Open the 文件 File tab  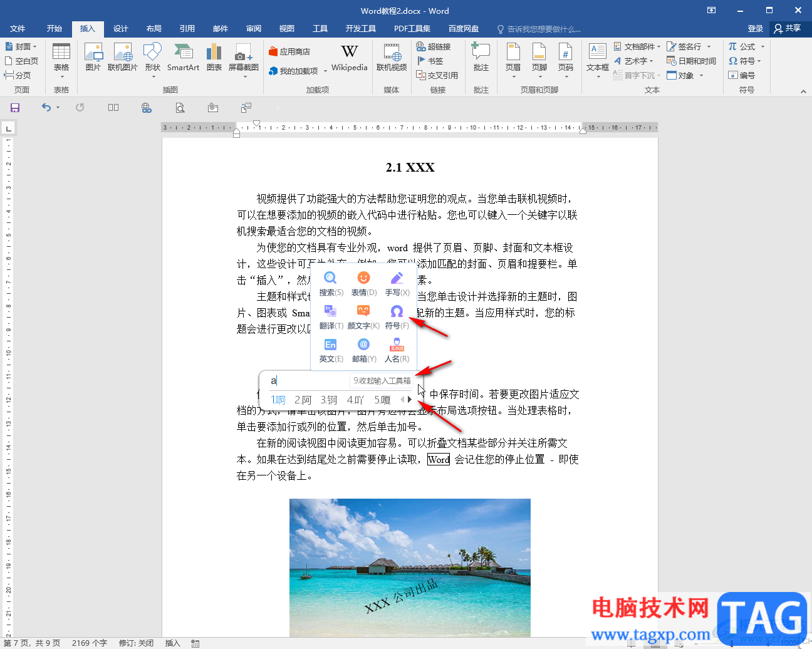point(18,29)
